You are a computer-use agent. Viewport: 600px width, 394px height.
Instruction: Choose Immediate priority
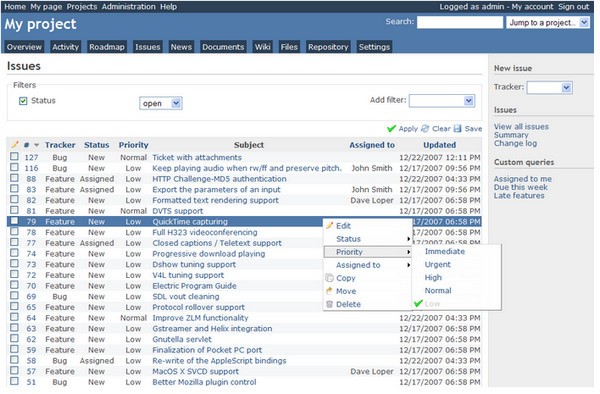click(x=445, y=251)
